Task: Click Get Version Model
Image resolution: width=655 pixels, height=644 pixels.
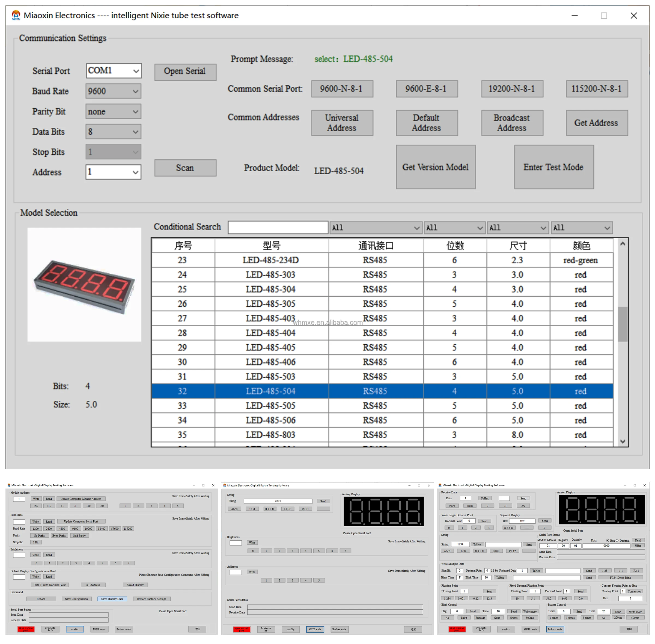Action: (435, 167)
